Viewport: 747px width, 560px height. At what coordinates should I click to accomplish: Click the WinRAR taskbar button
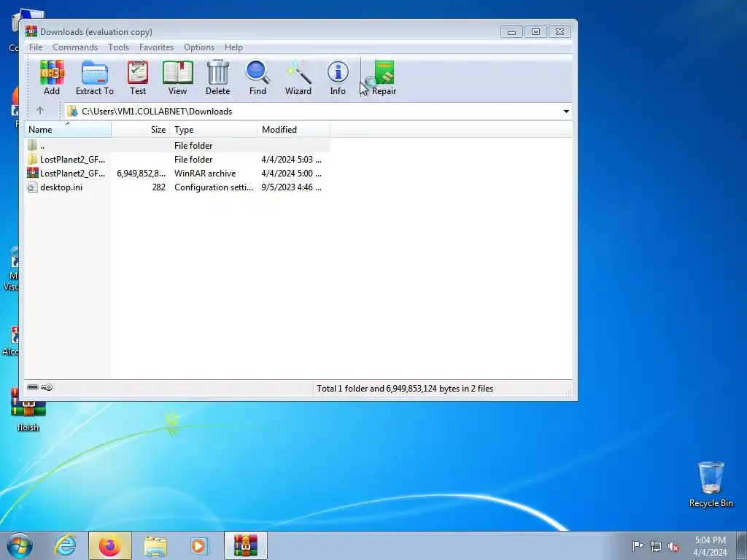[245, 545]
